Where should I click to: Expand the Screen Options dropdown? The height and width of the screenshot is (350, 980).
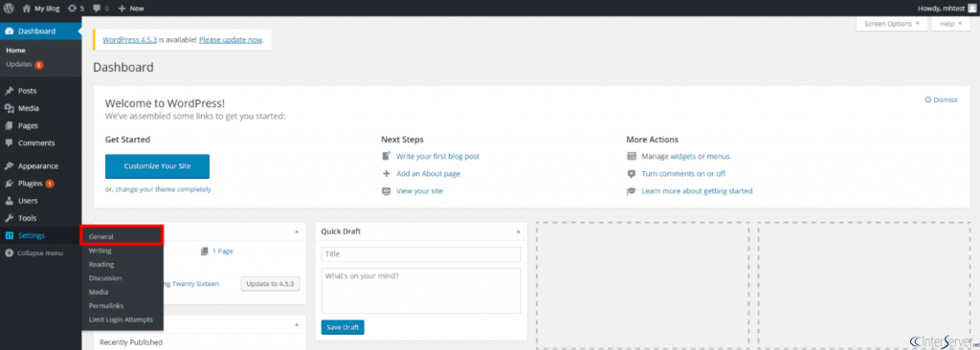[892, 24]
